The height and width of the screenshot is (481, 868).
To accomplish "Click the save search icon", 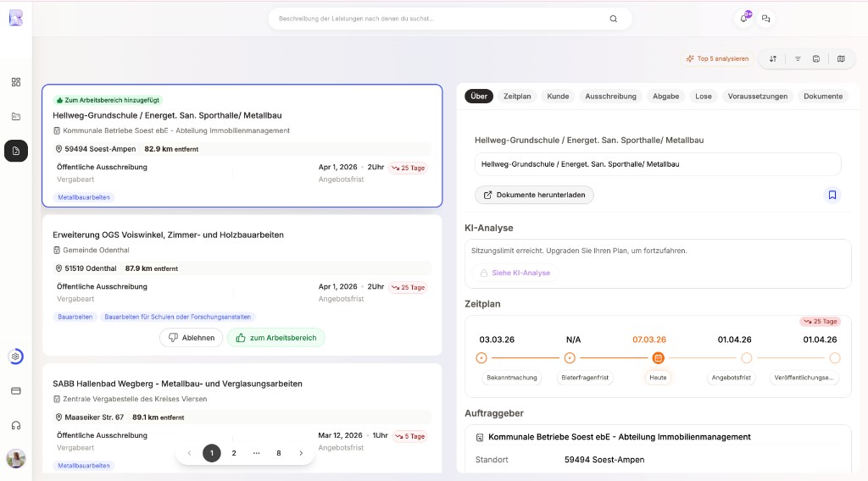I will coord(816,58).
